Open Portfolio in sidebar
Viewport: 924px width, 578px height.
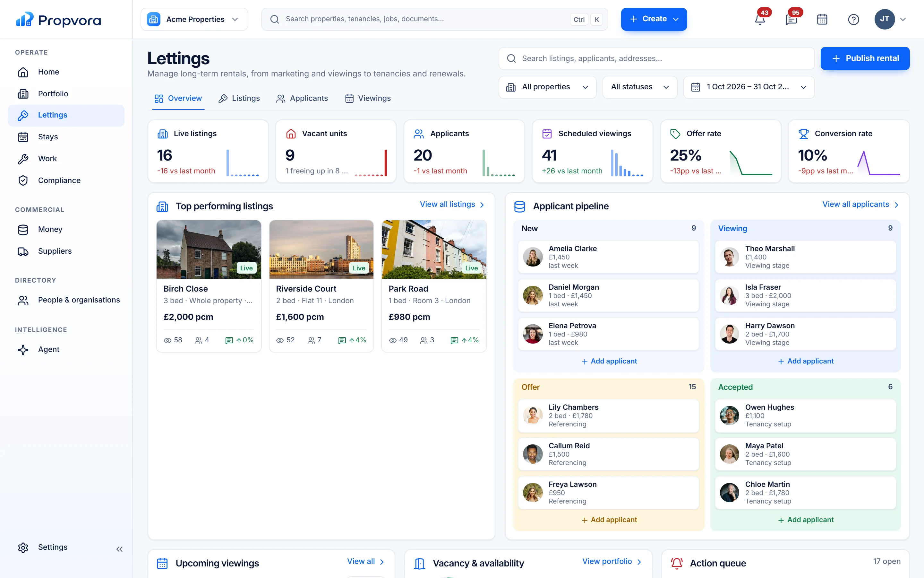tap(66, 94)
